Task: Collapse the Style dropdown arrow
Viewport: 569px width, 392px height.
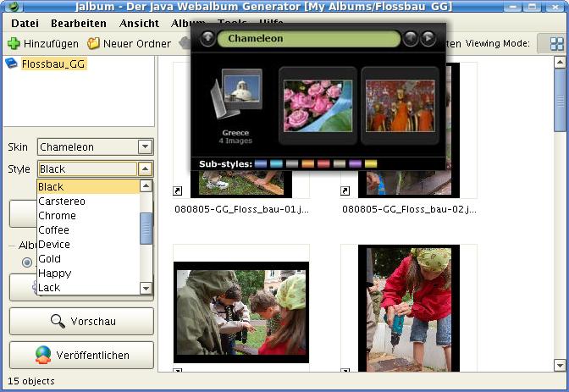Action: coord(145,169)
